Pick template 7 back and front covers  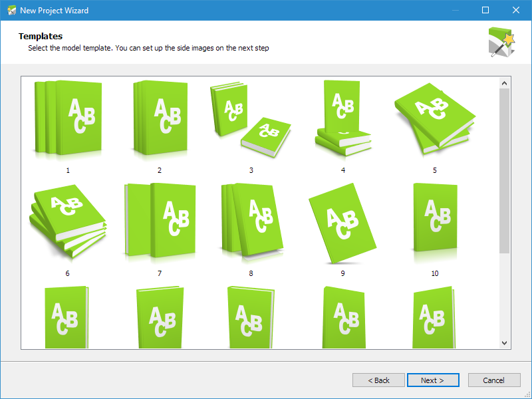coord(160,221)
